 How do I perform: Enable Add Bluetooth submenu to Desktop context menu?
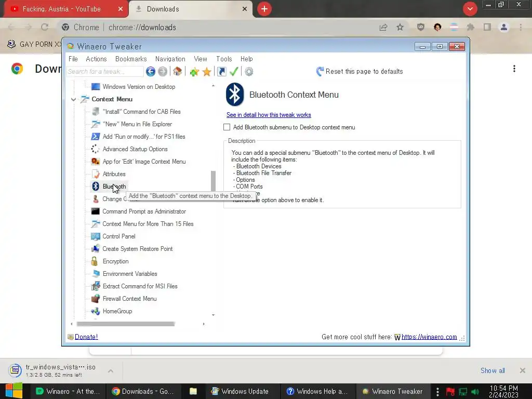[227, 127]
